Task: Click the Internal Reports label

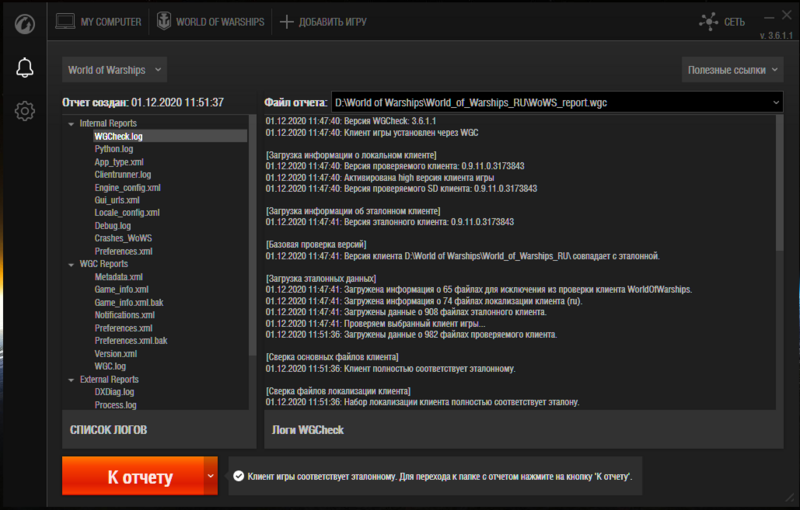Action: click(108, 123)
